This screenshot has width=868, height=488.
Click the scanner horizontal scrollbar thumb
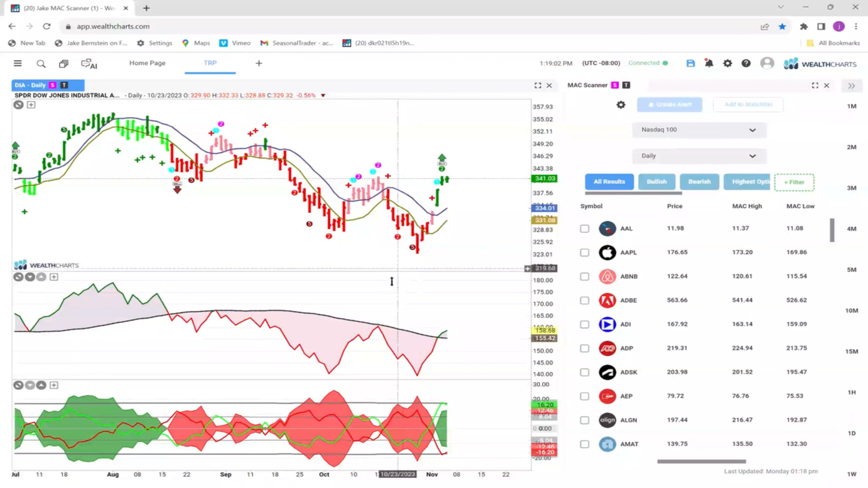(701, 462)
